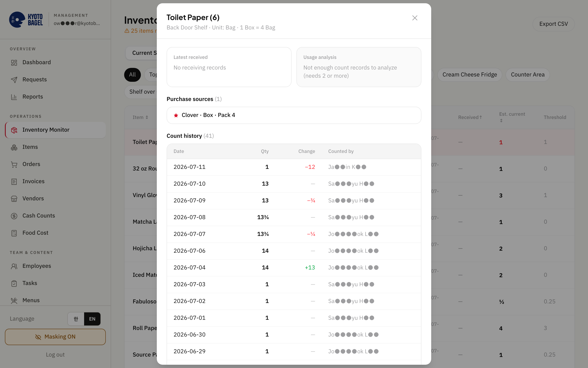Click the −¾ change on 2026-07-09
Viewport: 588px width, 368px height.
[x=311, y=201]
